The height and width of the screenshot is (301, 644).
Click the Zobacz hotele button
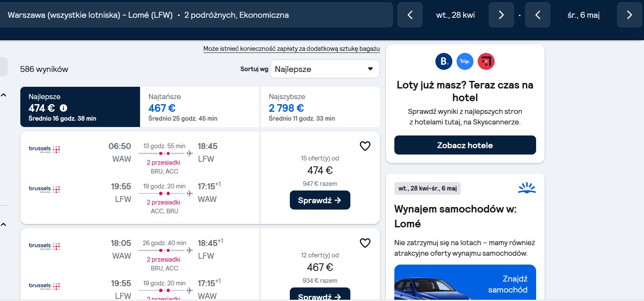465,145
